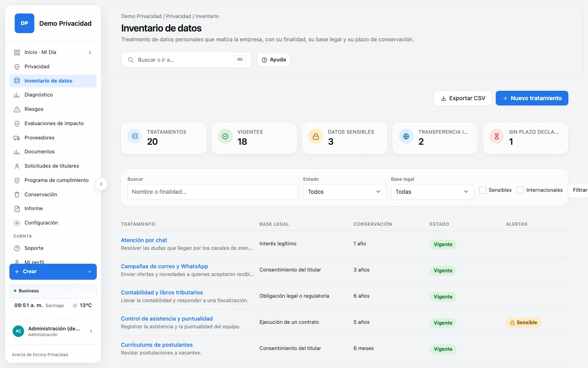
Task: Click the checkmark icon in Vigentes card
Action: 225,136
